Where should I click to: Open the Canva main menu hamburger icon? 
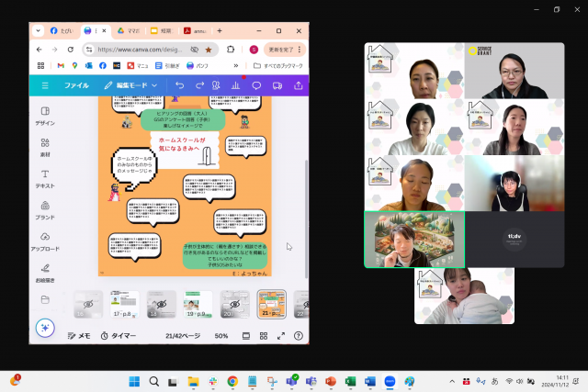45,85
